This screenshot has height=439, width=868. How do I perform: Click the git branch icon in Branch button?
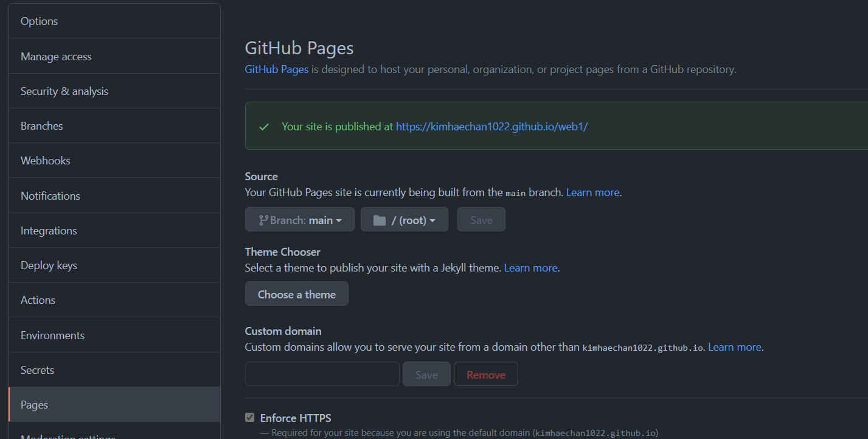(263, 220)
